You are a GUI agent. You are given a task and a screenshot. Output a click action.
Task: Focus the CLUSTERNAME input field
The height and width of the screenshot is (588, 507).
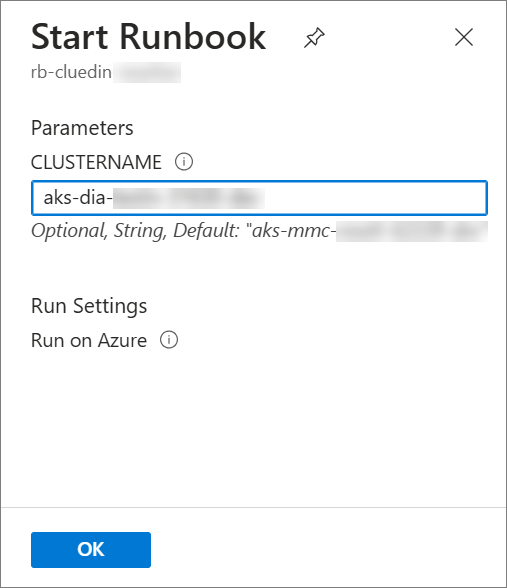[x=260, y=198]
